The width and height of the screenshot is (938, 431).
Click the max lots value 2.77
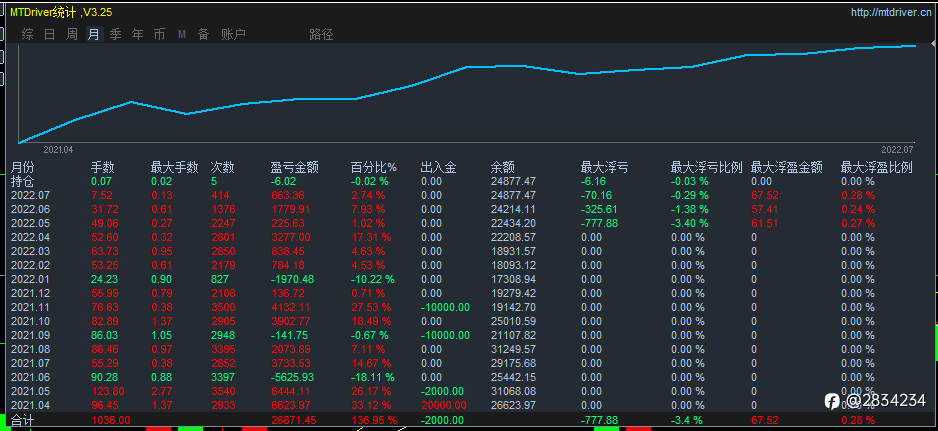pos(161,391)
